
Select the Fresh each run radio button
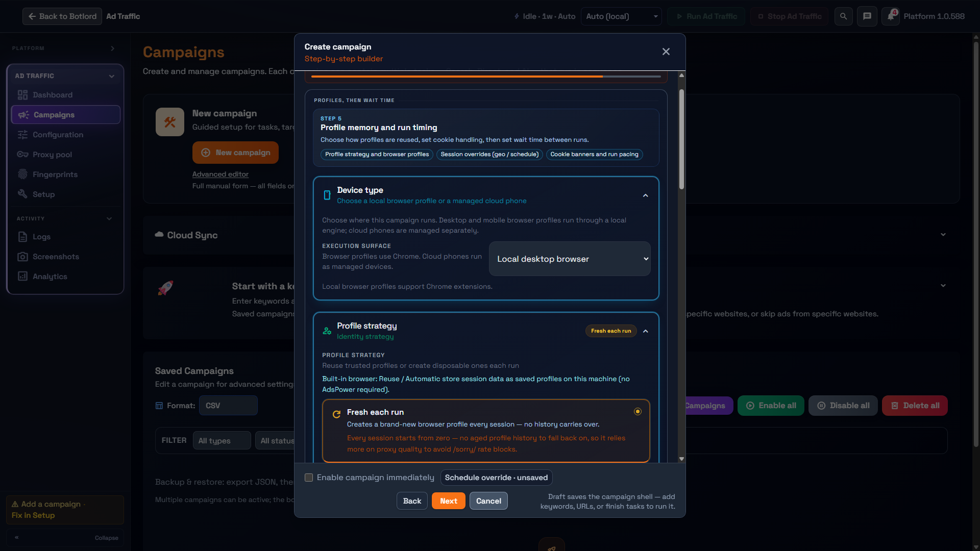pos(638,412)
